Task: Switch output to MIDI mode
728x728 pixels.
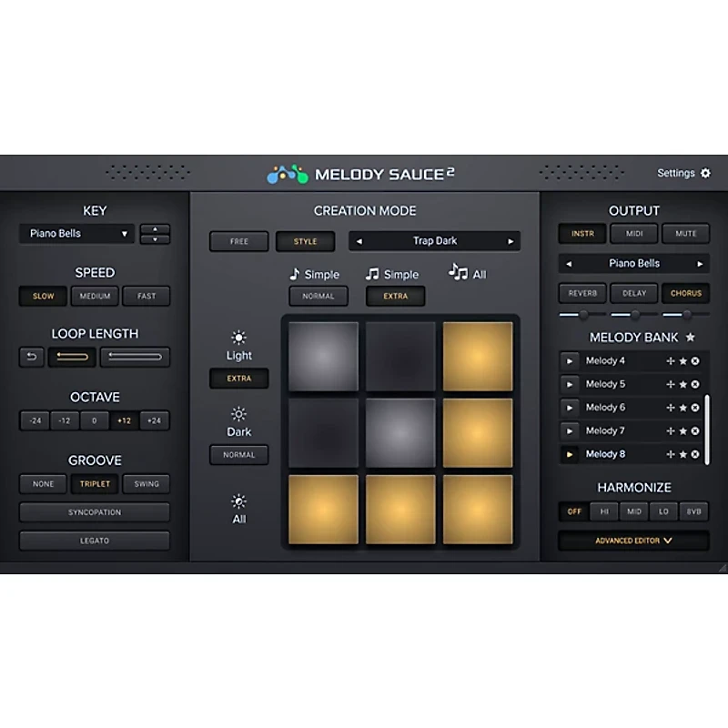Action: [x=633, y=233]
